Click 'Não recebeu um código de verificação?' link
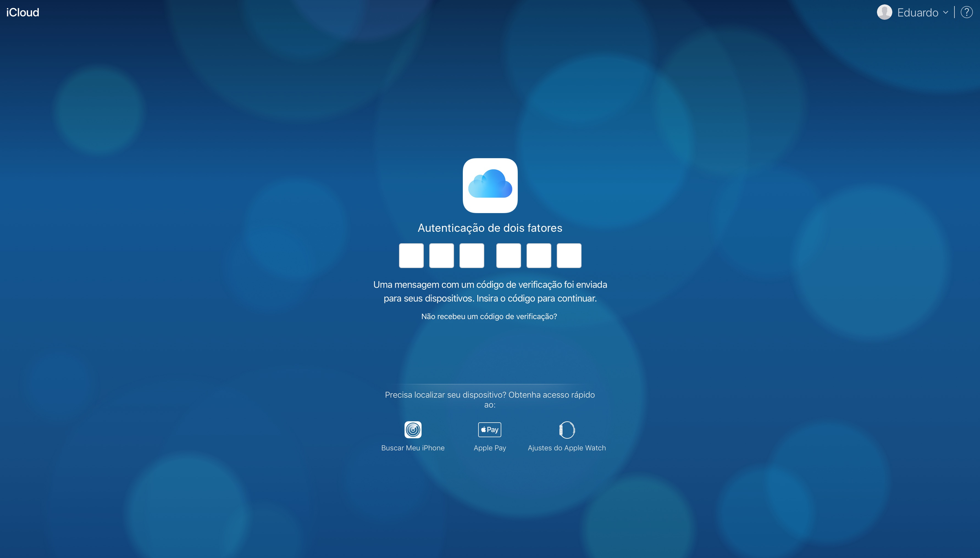The height and width of the screenshot is (558, 980). 489,317
